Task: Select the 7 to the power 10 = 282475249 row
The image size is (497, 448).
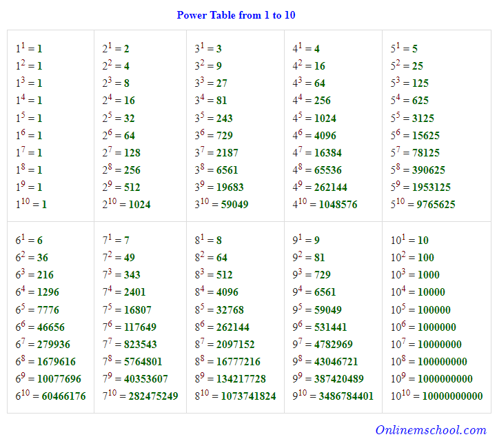Action: (x=140, y=396)
